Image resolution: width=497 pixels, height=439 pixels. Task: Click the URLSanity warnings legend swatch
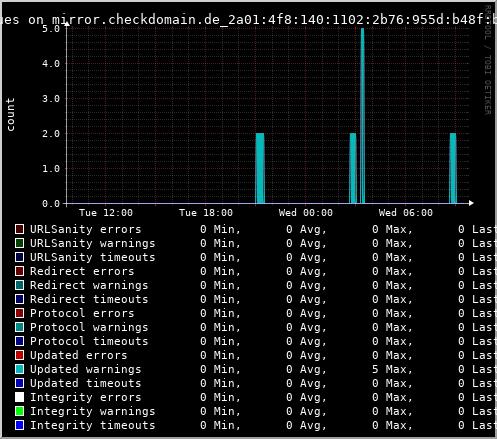(x=19, y=243)
